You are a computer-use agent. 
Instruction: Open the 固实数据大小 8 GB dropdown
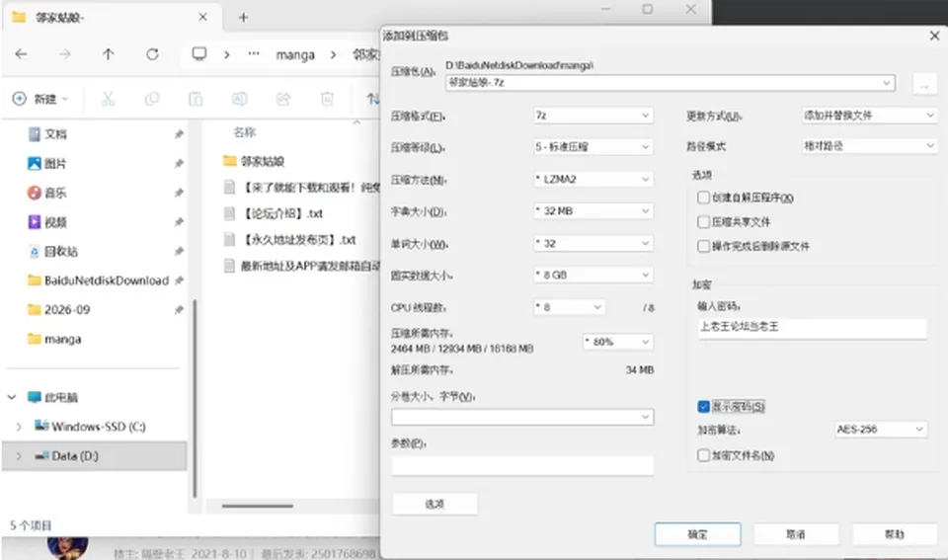coord(592,275)
